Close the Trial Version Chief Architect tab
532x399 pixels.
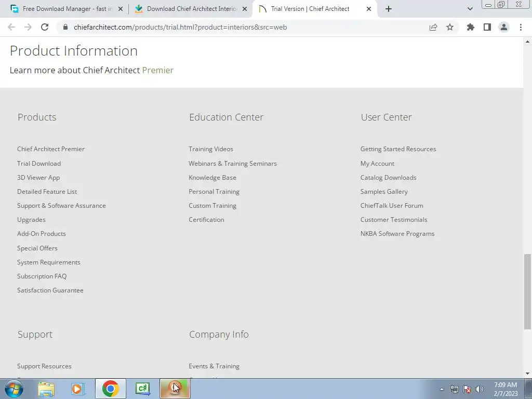pyautogui.click(x=369, y=9)
